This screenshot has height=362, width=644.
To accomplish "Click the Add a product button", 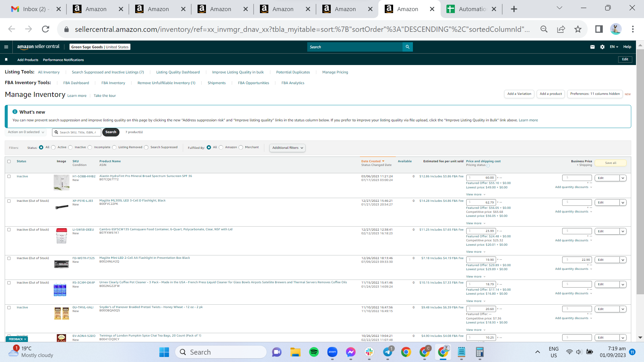I will 551,94.
